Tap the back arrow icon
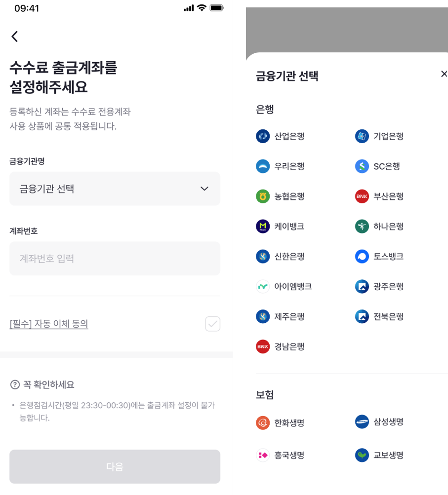Screen dimensions: 448x495 15,37
